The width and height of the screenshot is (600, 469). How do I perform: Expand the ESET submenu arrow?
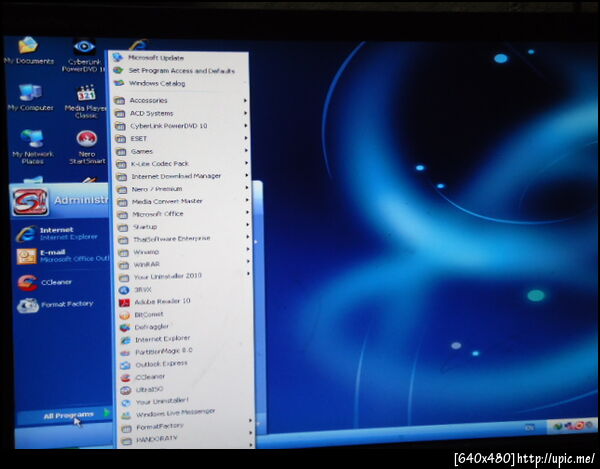246,138
